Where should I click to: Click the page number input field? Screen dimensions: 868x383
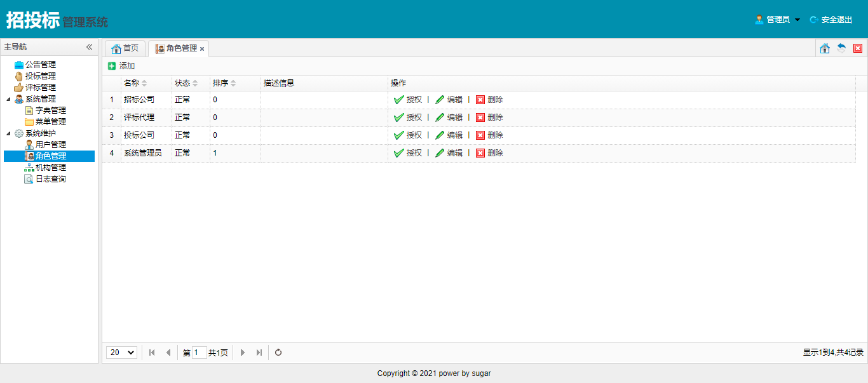pos(199,353)
